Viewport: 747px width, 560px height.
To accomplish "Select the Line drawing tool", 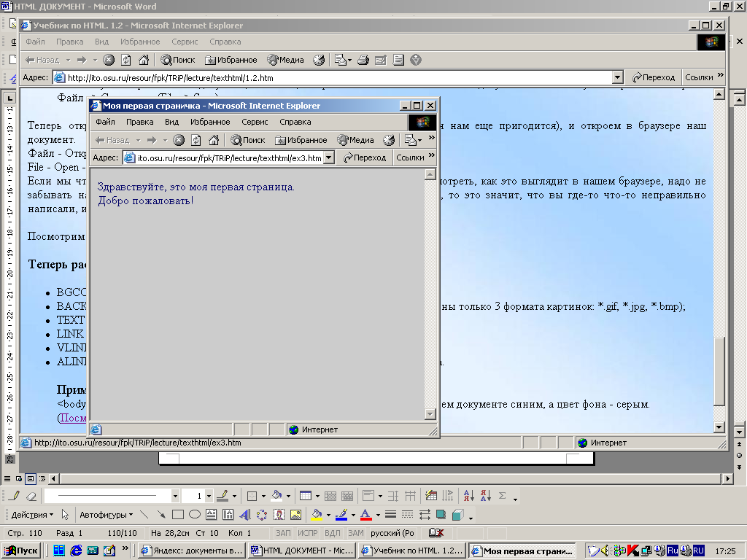I will point(144,515).
